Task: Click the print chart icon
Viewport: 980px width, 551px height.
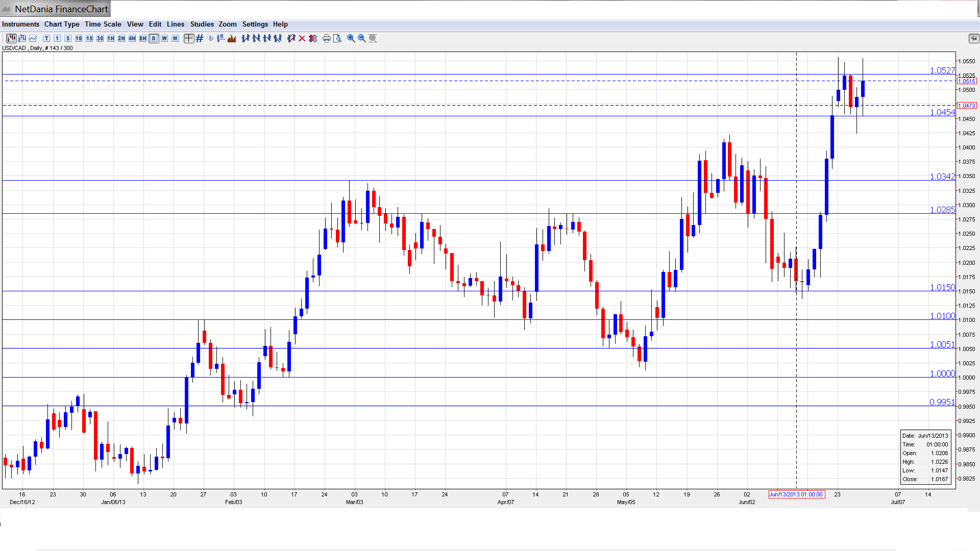Action: (327, 38)
